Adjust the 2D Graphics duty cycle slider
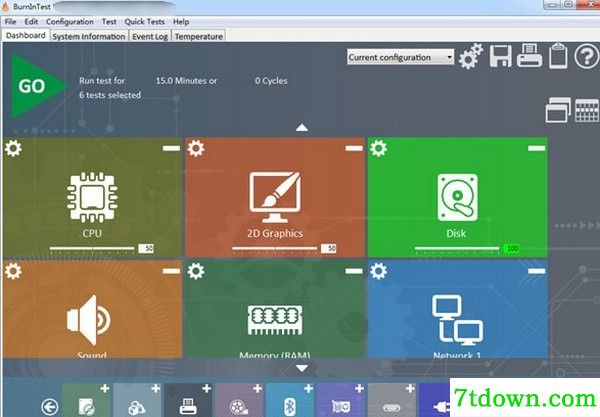 274,249
